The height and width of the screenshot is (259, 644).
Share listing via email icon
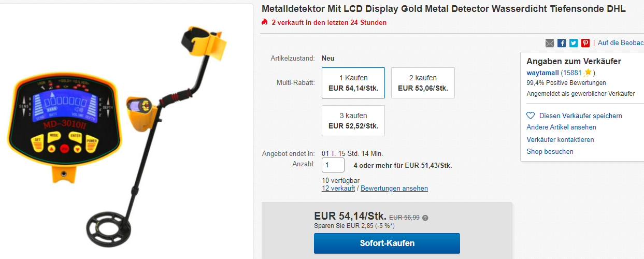550,43
